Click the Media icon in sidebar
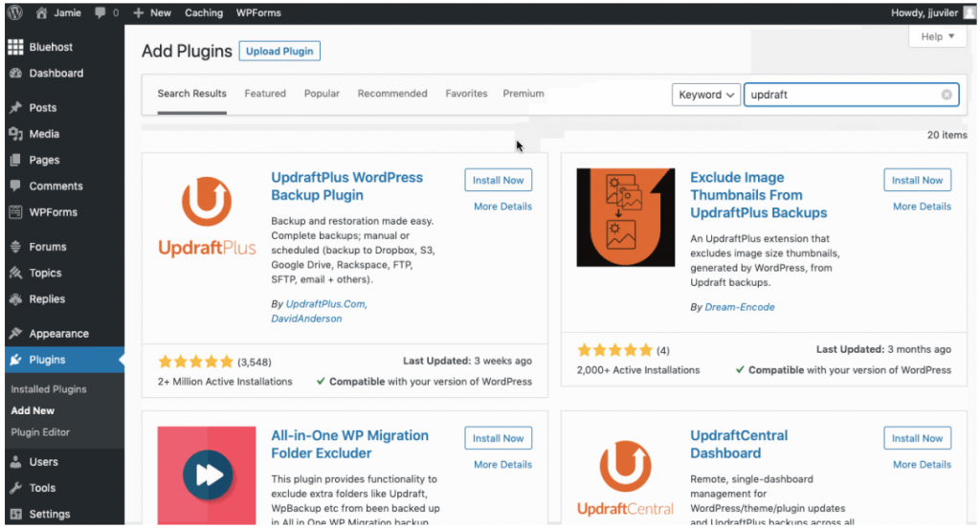This screenshot has height=528, width=980. (15, 134)
